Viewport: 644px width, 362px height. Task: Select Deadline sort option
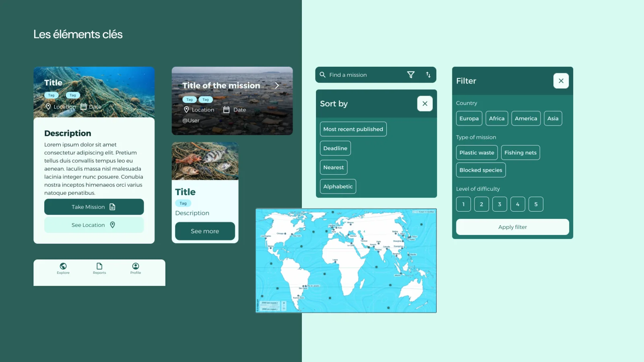click(x=335, y=148)
